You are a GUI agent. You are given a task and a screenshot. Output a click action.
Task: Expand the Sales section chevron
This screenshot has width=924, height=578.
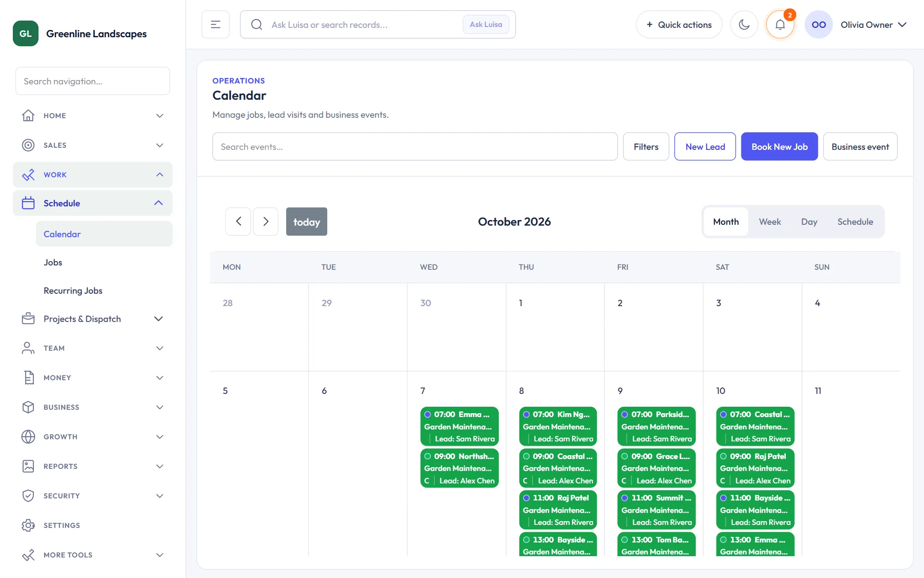coord(160,145)
